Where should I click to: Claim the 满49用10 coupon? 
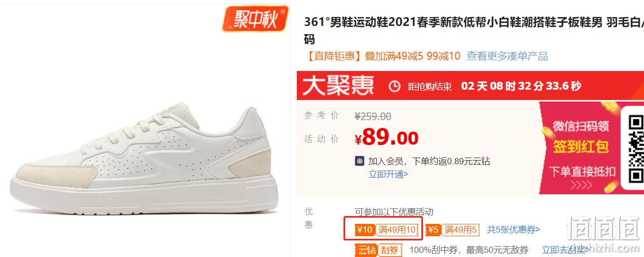click(x=397, y=230)
